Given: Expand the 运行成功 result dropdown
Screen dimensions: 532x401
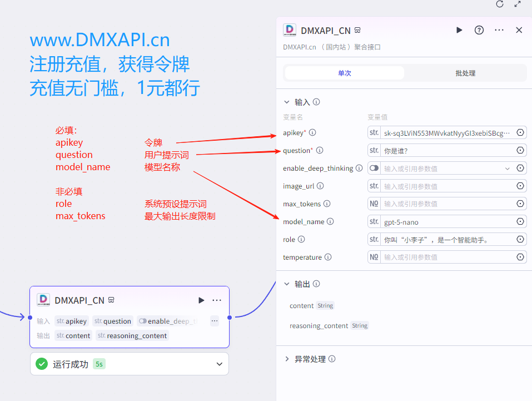Looking at the screenshot, I should coord(219,364).
